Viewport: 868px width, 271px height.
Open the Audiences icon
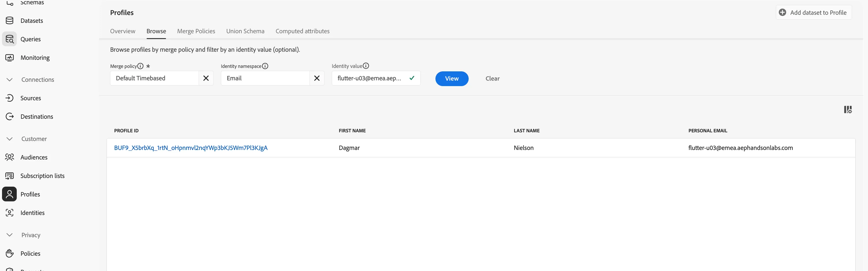10,157
